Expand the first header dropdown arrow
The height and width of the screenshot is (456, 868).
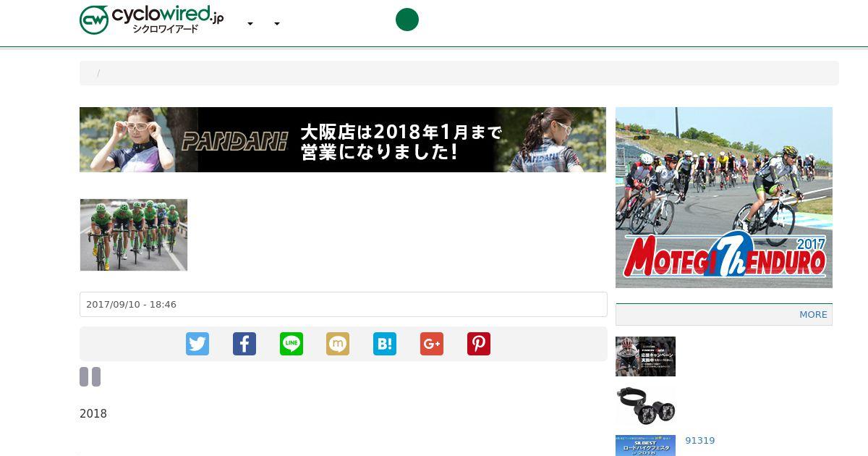(250, 24)
